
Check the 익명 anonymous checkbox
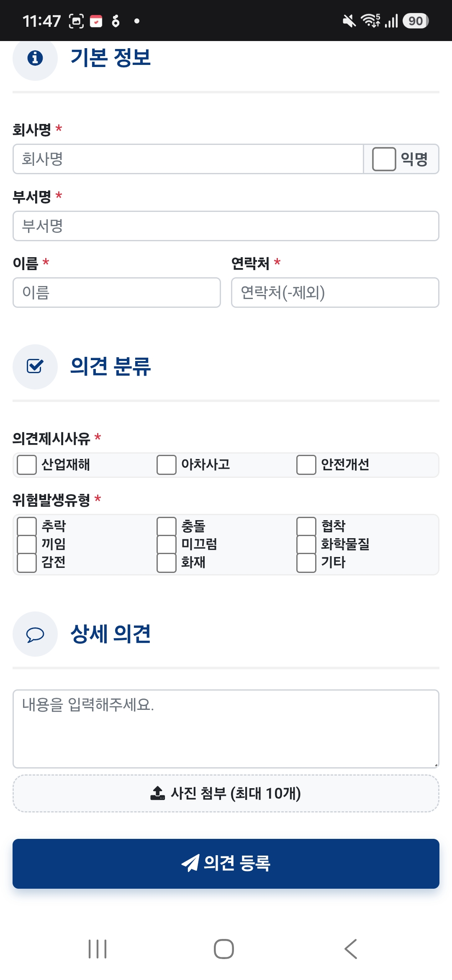click(384, 159)
